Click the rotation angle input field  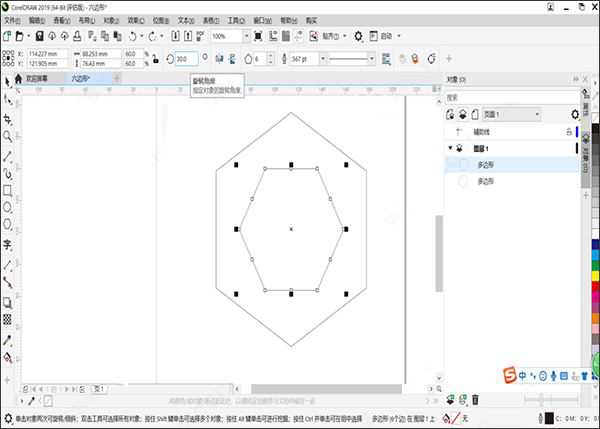coord(187,59)
